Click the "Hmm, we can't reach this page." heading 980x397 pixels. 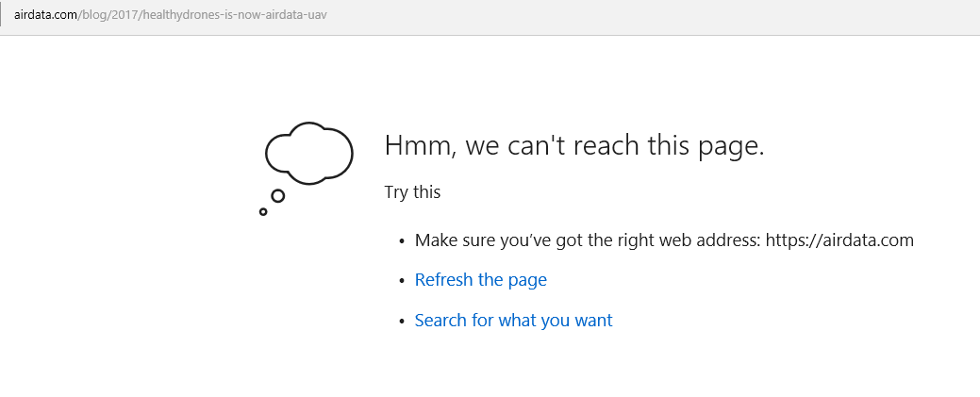[574, 145]
